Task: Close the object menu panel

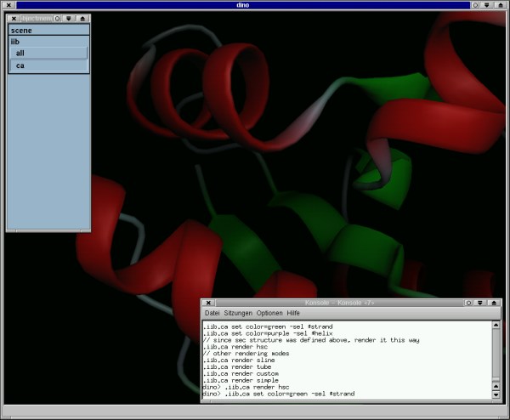Action: [14, 18]
